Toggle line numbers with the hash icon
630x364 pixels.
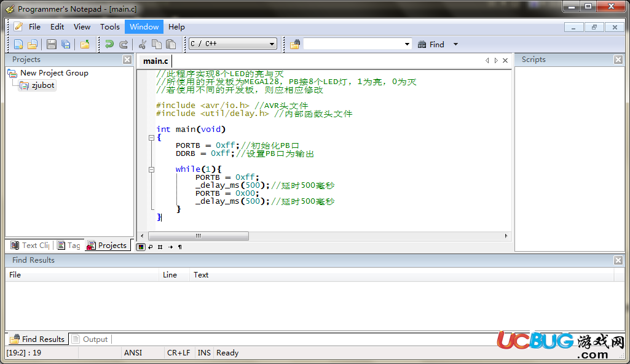pos(160,247)
